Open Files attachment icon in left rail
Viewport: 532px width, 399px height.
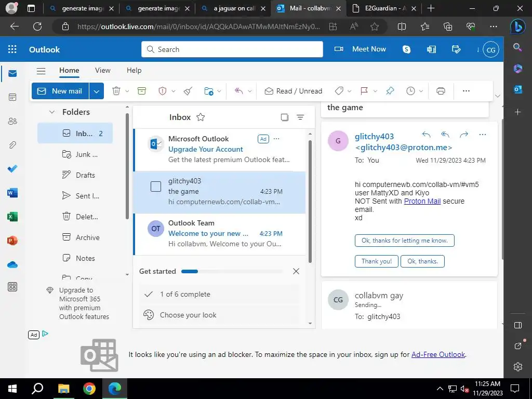pos(12,145)
